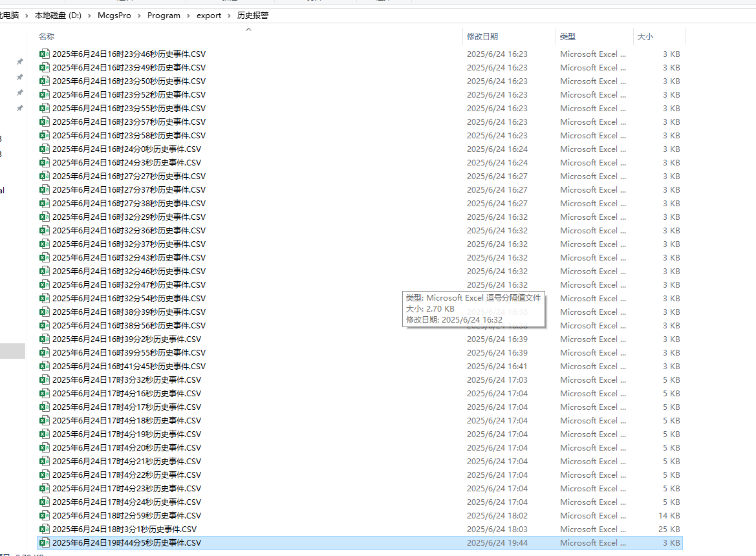Sort files by the 大小 column header
This screenshot has height=556, width=756.
(x=645, y=37)
